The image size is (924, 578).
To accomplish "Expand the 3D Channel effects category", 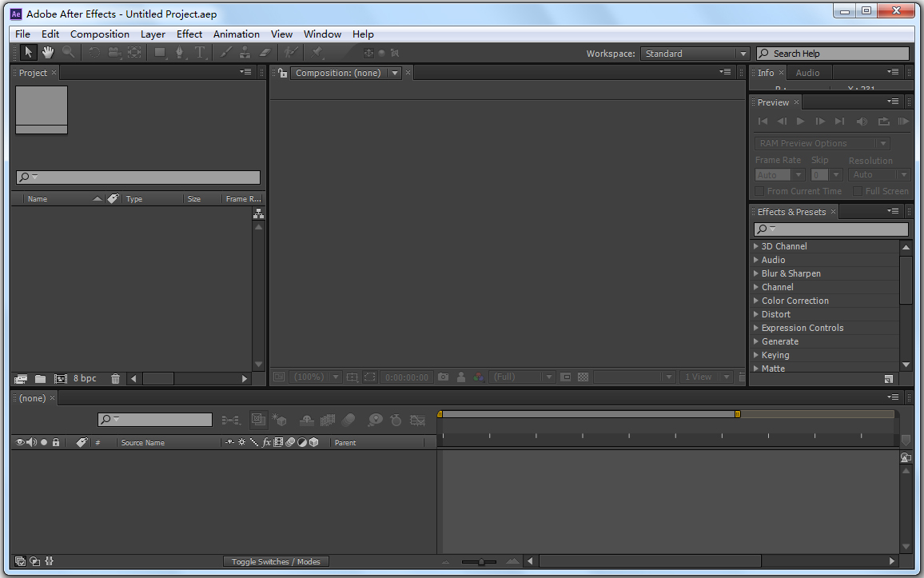I will (756, 246).
